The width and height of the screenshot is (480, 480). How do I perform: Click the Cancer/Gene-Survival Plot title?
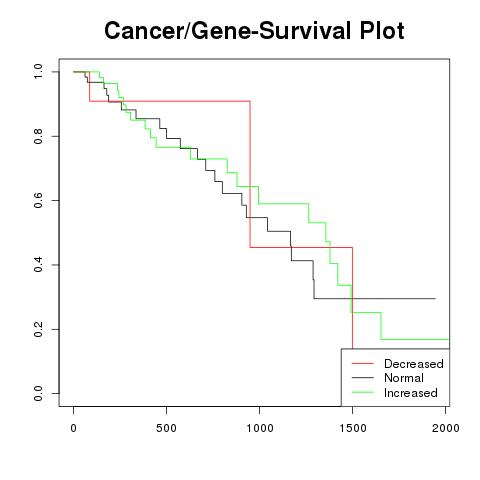click(x=254, y=31)
